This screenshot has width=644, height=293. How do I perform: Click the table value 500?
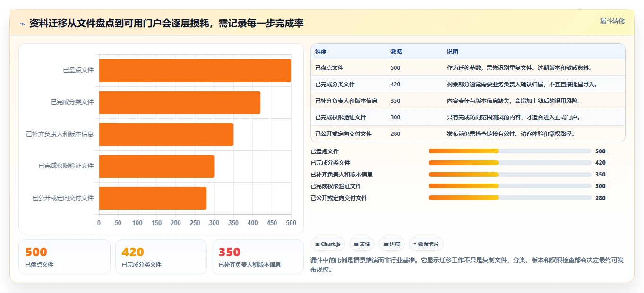pos(395,68)
